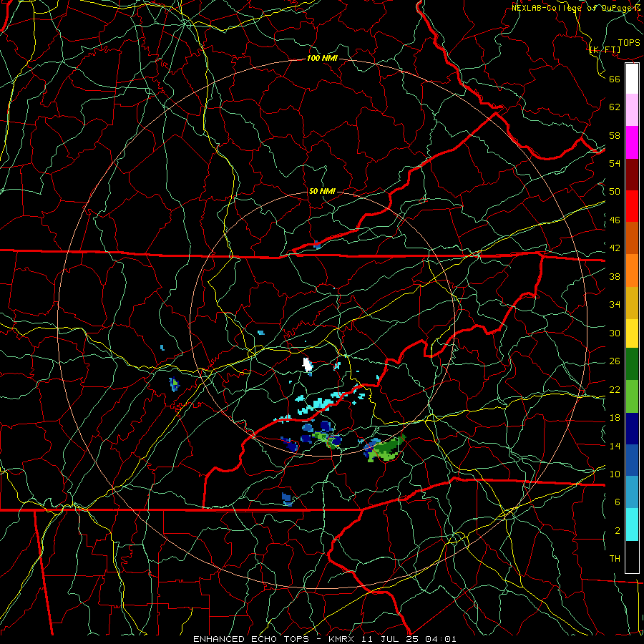Click the dark green legend swatch
The image size is (644, 644).
tap(632, 364)
